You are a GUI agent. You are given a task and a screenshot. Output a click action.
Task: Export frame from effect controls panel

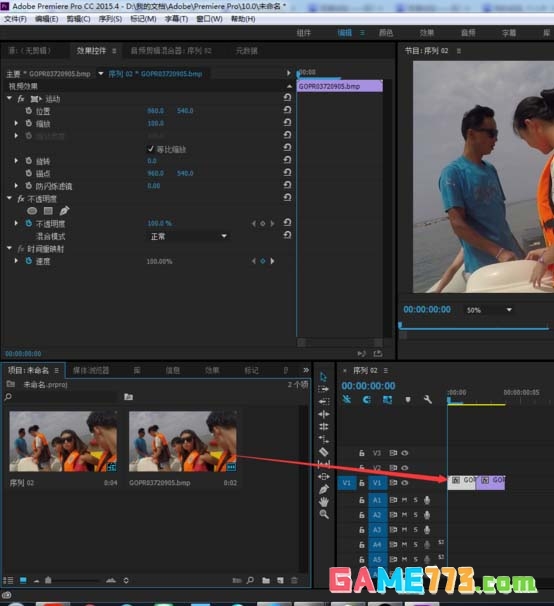(378, 353)
